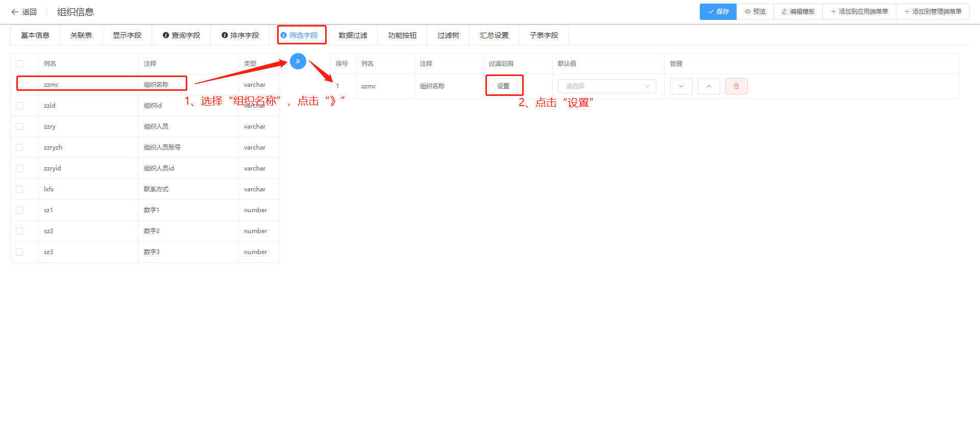Screen dimensions: 980x425
Task: Check the zzid row checkbox
Action: pyautogui.click(x=19, y=106)
